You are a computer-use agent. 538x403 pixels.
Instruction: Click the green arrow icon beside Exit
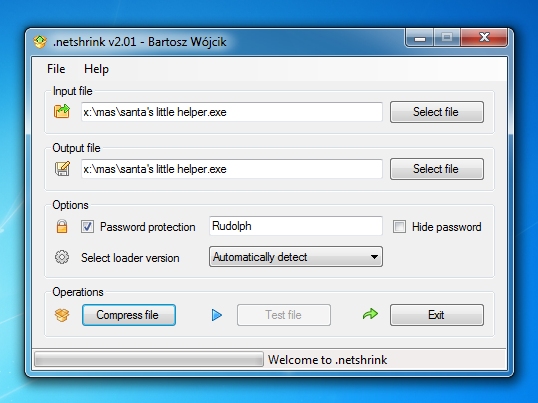371,314
